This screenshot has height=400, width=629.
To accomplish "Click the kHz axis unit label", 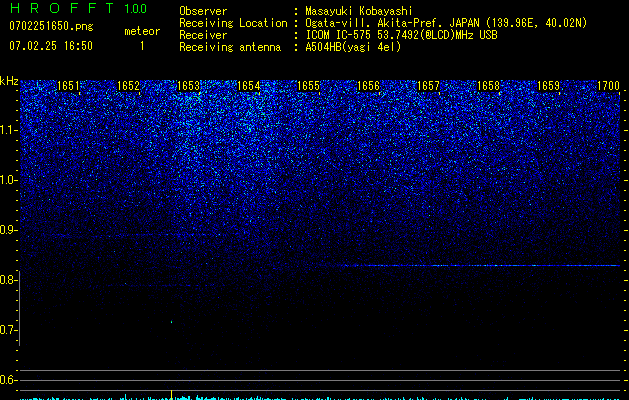I will 9,81.
